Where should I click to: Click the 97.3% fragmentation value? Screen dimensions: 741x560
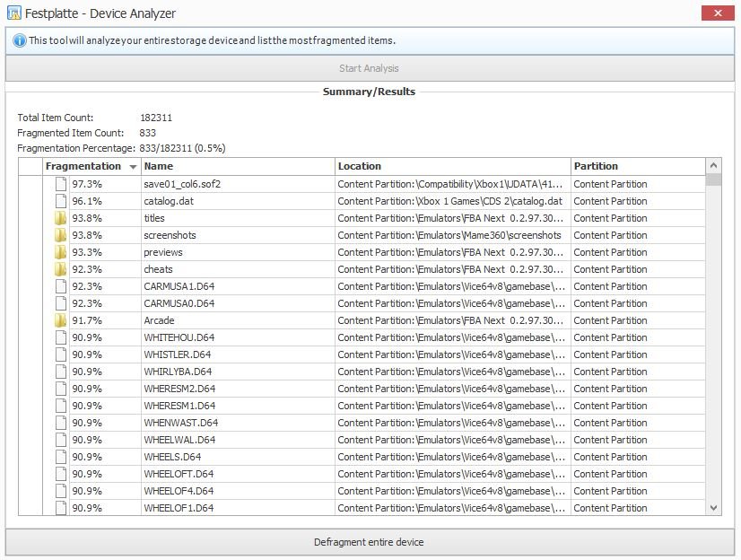(x=87, y=184)
